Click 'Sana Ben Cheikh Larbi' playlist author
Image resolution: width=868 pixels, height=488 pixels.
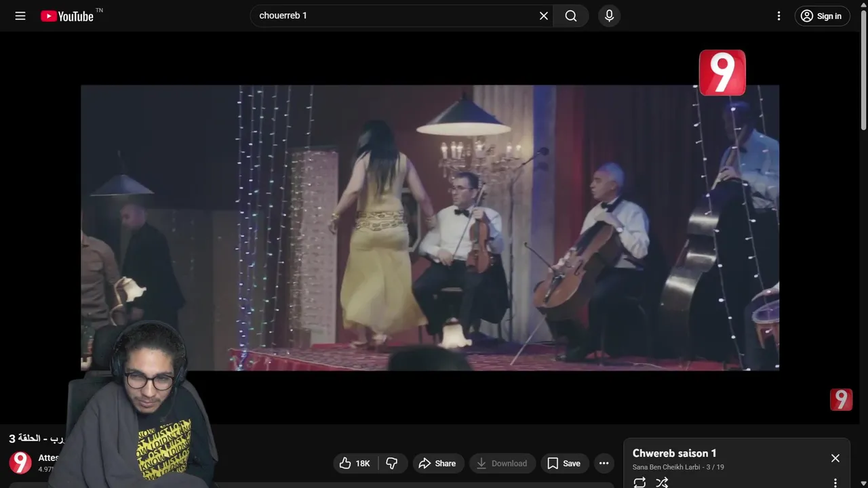[x=667, y=467]
